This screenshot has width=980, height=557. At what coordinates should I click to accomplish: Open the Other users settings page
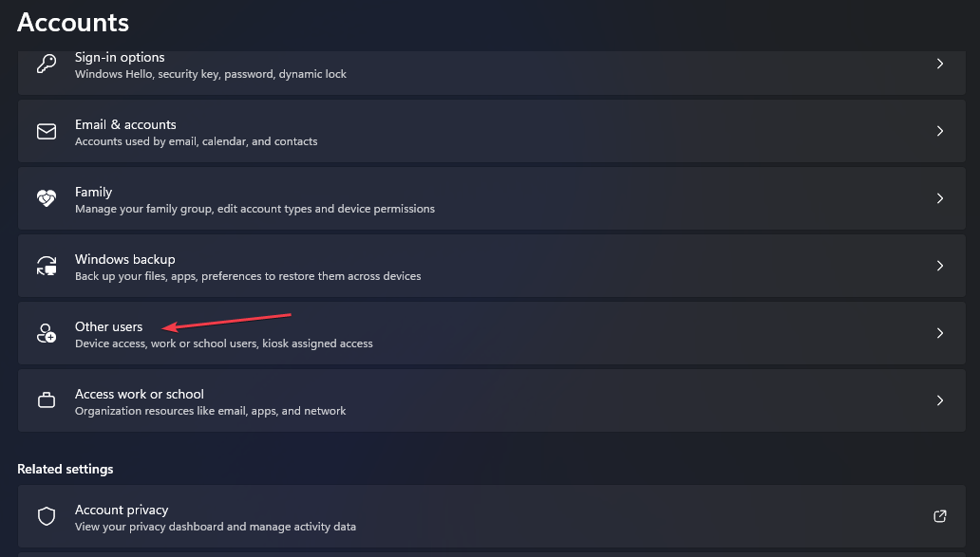click(x=491, y=333)
